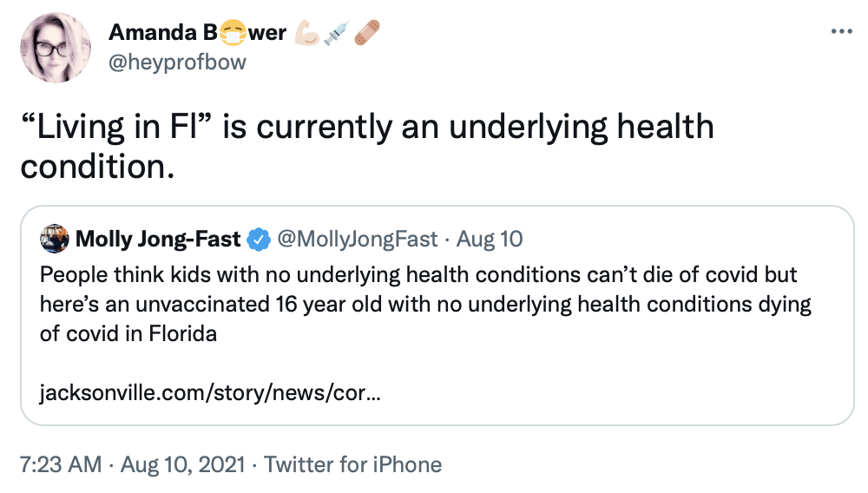Click the @heyprofbow handle
The width and height of the screenshot is (868, 493).
[x=177, y=62]
